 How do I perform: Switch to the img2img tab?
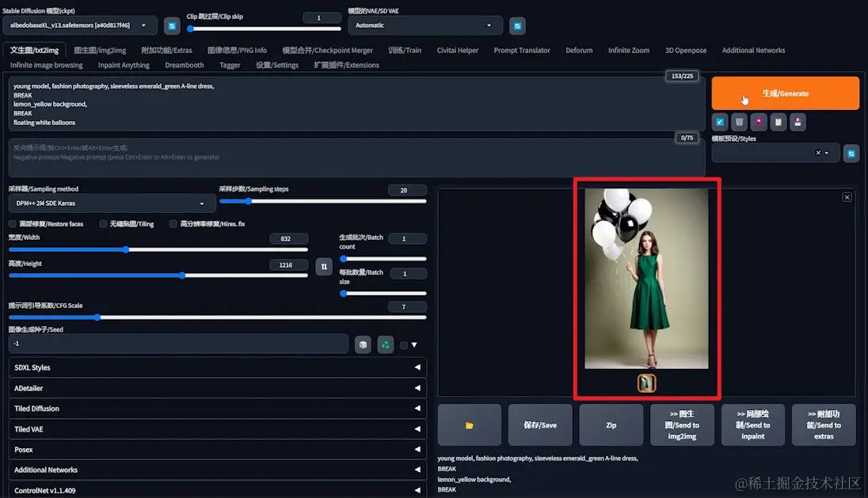[101, 51]
